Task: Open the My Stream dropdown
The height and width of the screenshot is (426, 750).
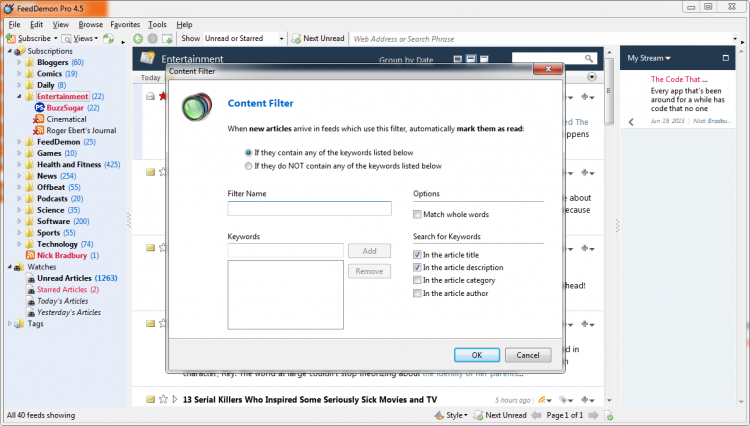Action: (x=649, y=58)
